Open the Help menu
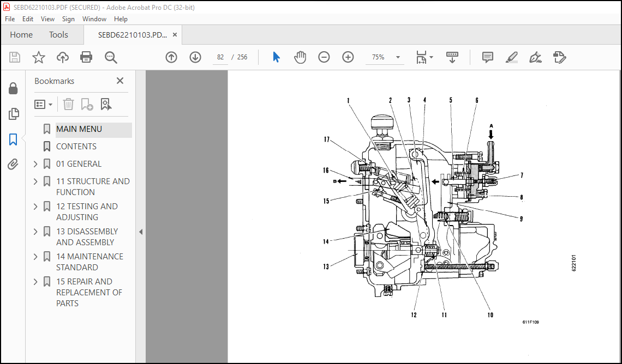 click(121, 19)
